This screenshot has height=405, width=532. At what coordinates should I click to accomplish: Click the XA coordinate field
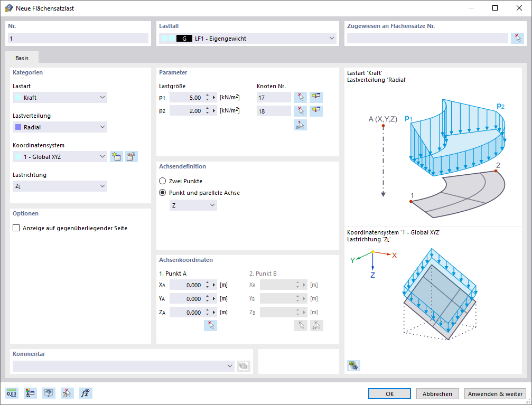coord(186,285)
